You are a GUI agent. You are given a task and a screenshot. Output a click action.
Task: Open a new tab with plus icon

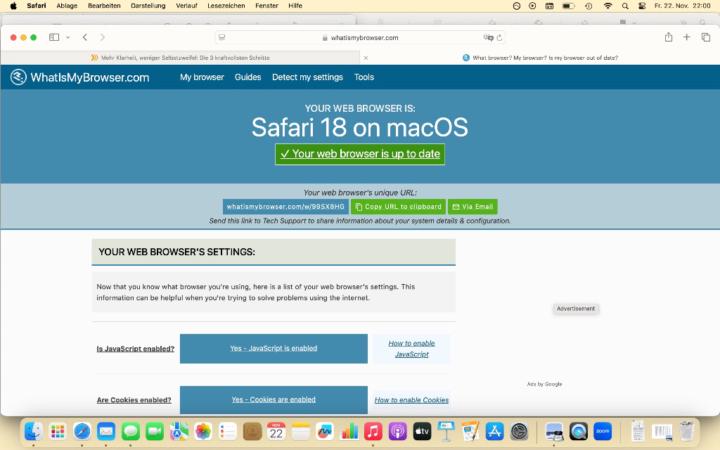pyautogui.click(x=686, y=37)
